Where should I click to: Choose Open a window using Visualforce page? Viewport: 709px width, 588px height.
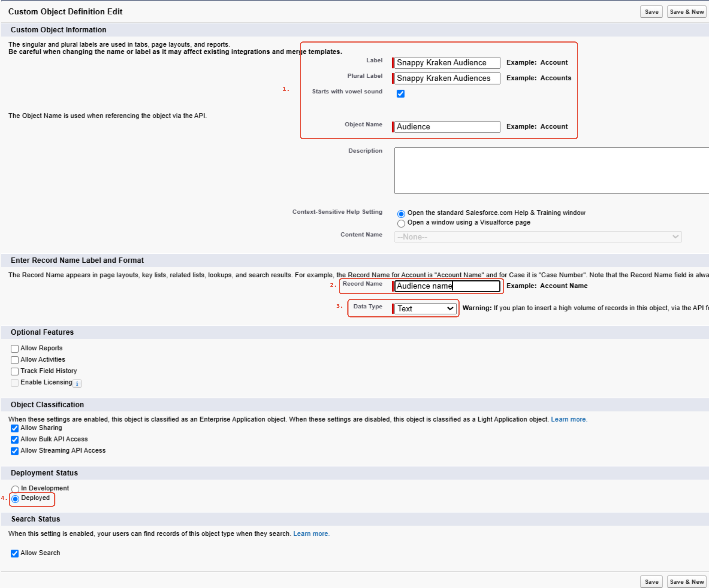pos(401,223)
